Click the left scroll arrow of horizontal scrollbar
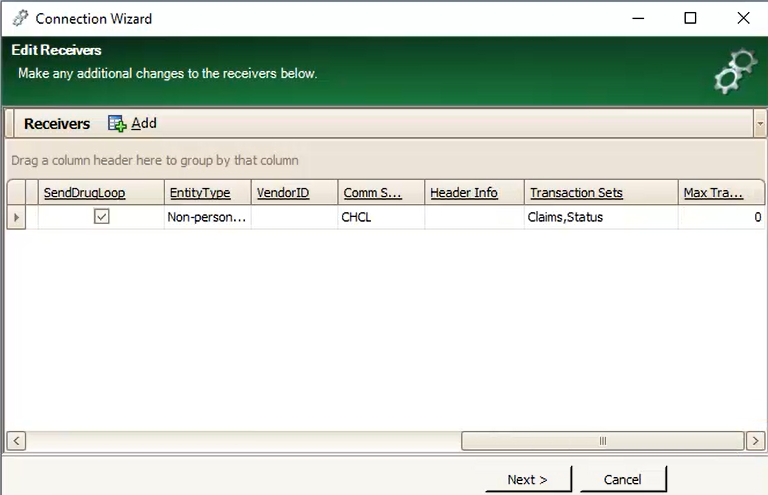 tap(16, 441)
